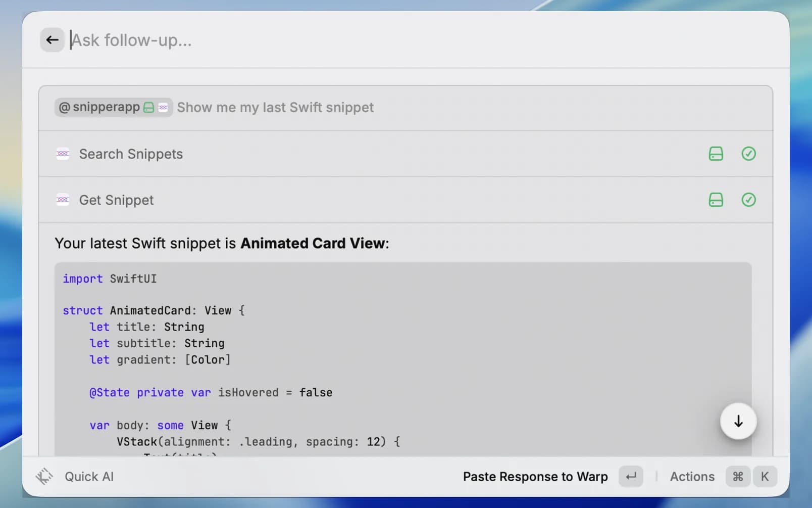Click the green server icon in the snipperapp tag
Viewport: 812px width, 508px height.
tap(148, 108)
